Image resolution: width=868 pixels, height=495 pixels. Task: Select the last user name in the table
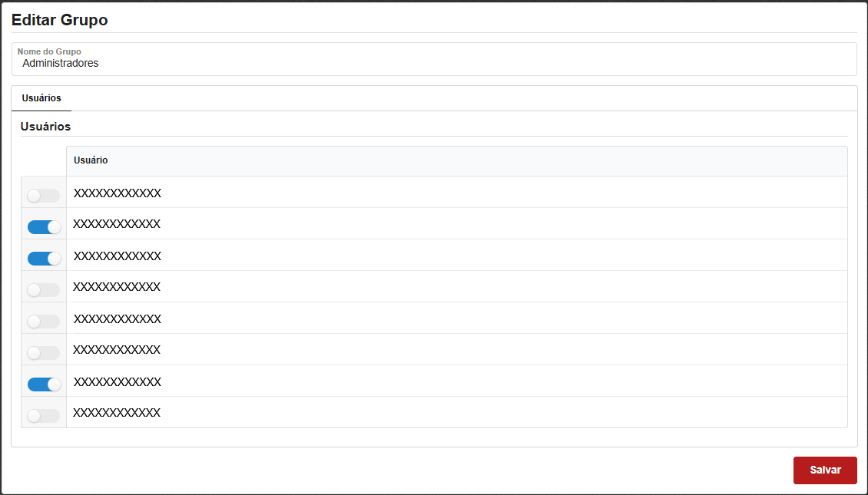coord(117,413)
